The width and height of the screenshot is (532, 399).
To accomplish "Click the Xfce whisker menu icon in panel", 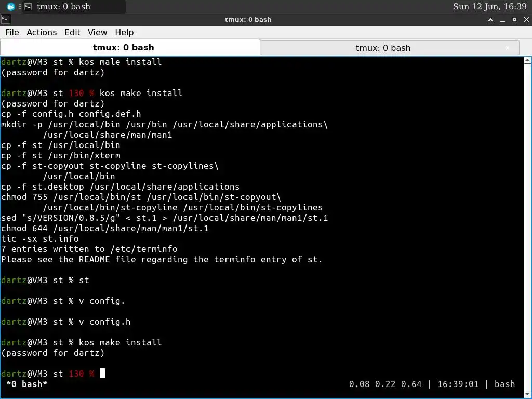I will [x=11, y=6].
